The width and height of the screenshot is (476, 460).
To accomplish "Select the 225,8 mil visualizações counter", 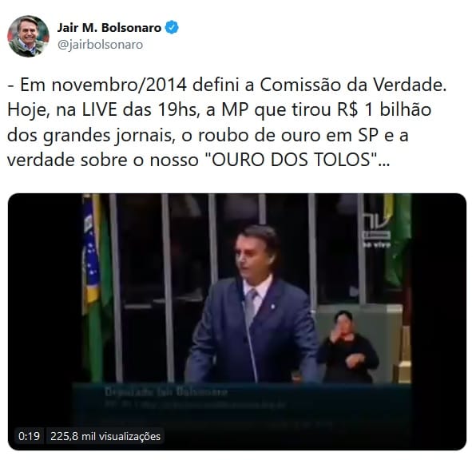I will coord(105,436).
